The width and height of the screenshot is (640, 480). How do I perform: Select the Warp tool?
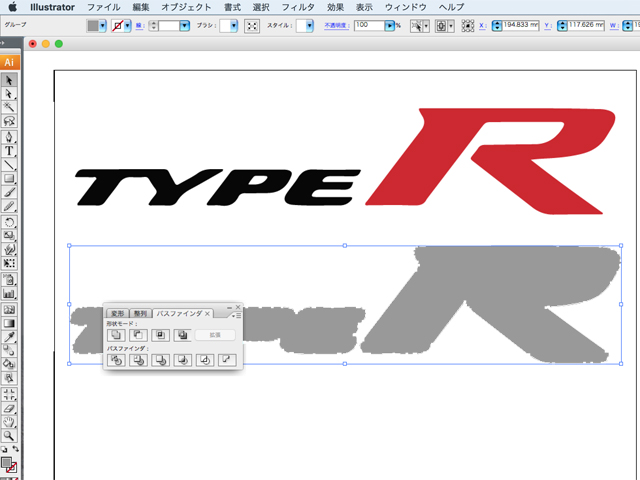click(9, 249)
